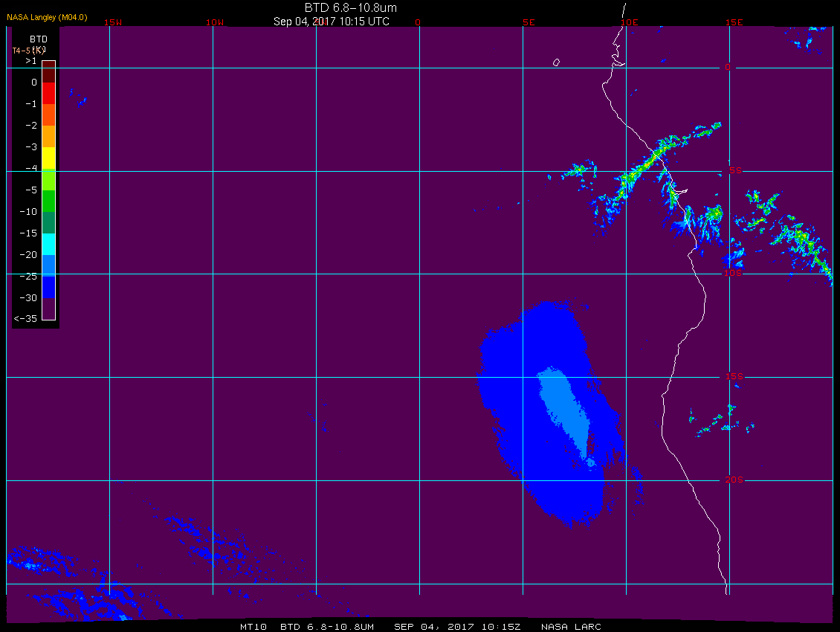The width and height of the screenshot is (840, 632).
Task: Click the ">1" legend value
Action: click(31, 61)
